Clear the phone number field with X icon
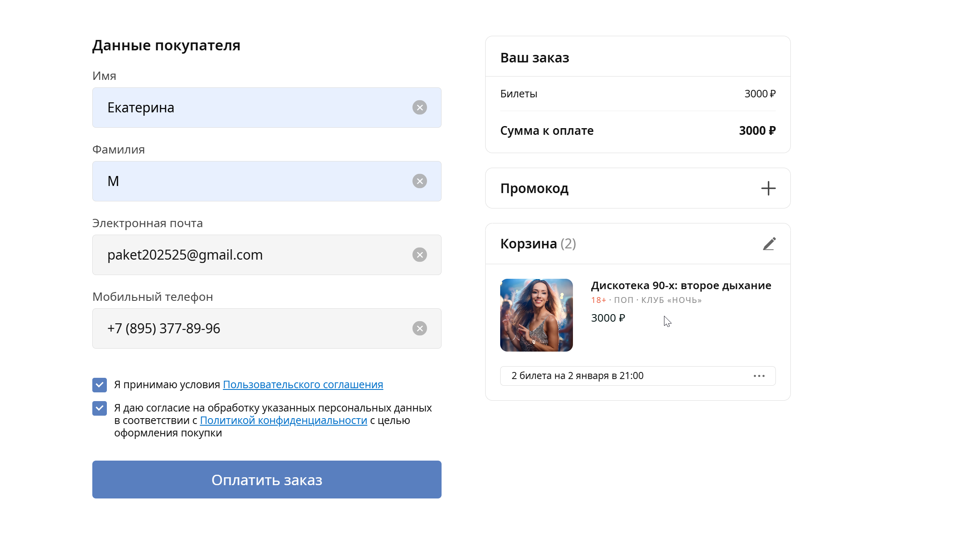The height and width of the screenshot is (533, 980). click(x=420, y=329)
